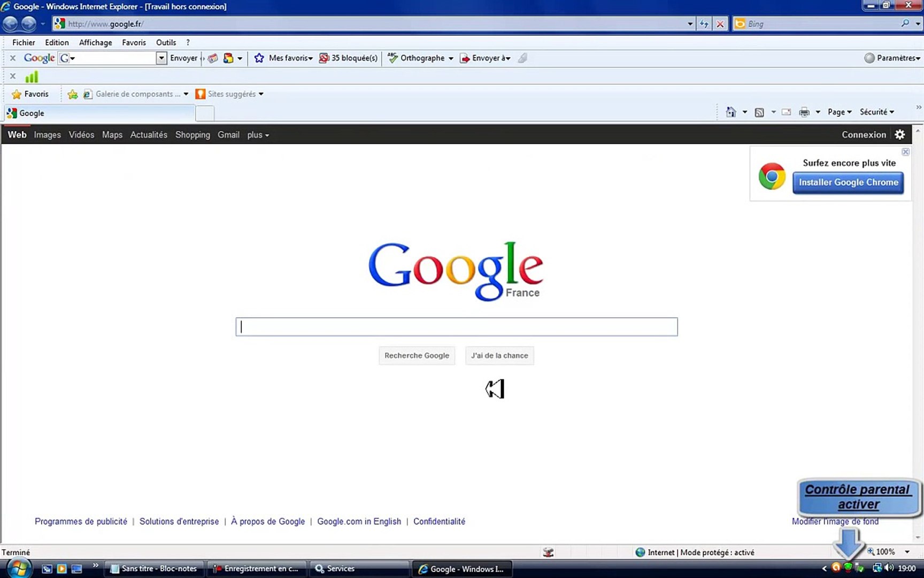Open Favoris with the star button
This screenshot has height=578, width=924.
click(x=30, y=94)
